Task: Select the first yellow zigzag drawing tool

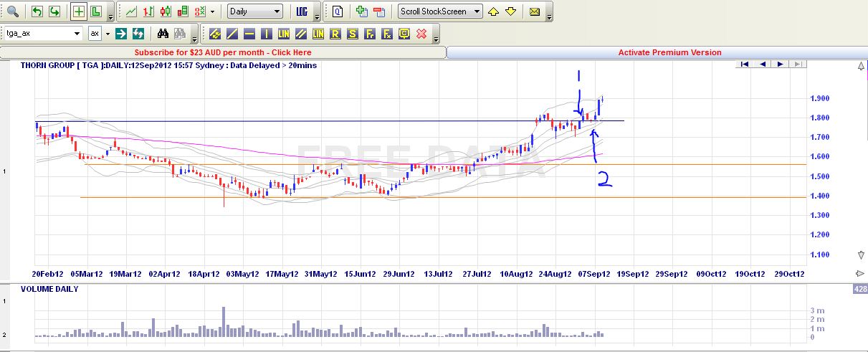Action: pos(215,33)
